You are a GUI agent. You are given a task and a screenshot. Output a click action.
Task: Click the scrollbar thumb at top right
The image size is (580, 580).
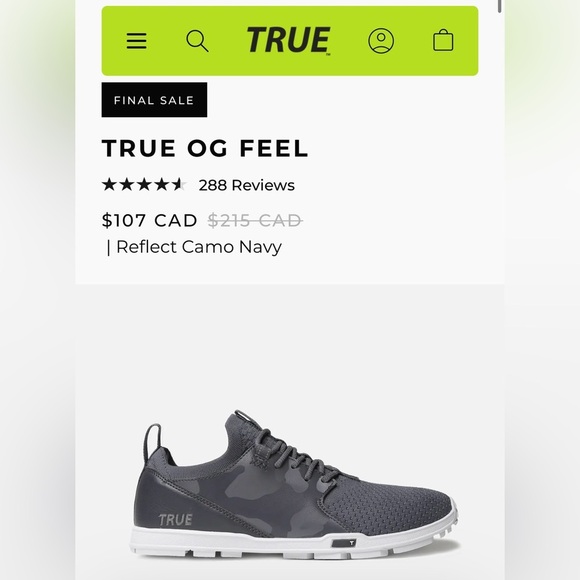point(500,6)
